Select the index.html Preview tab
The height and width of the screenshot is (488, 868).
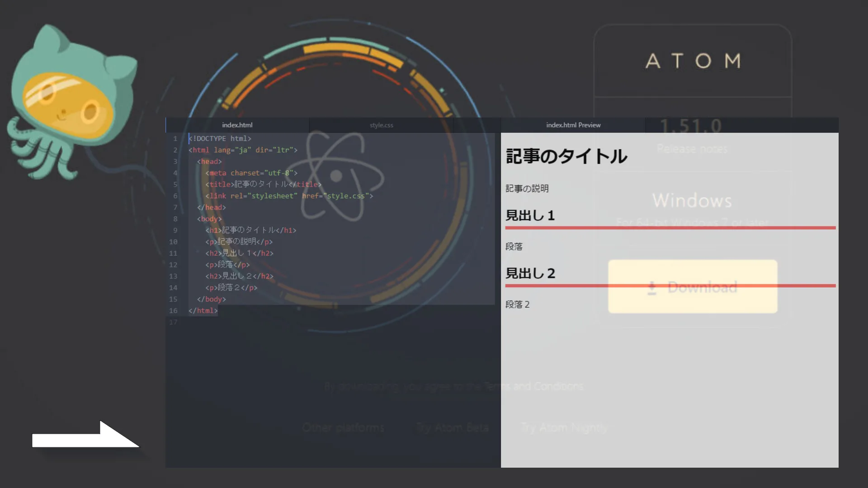tap(573, 125)
